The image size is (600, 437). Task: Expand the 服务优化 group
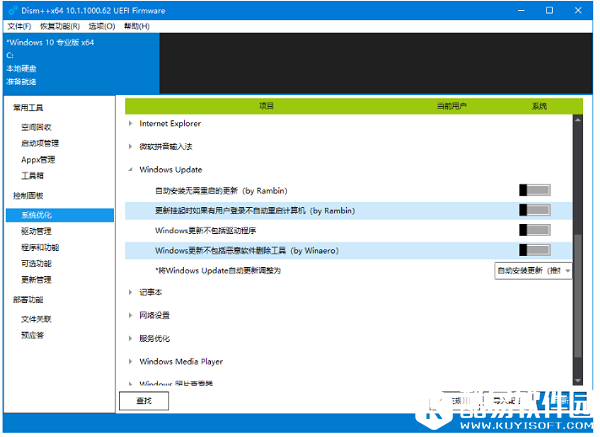[130, 339]
